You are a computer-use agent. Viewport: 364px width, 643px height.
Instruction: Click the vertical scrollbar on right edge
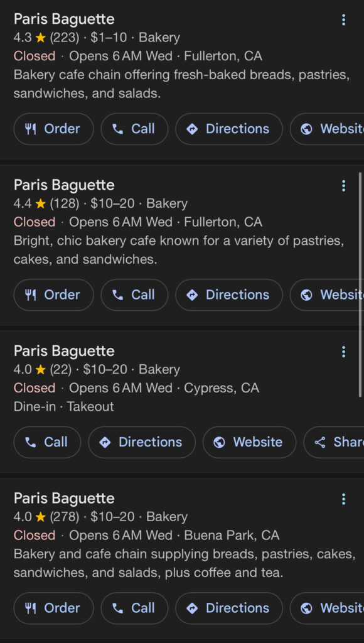point(360,284)
